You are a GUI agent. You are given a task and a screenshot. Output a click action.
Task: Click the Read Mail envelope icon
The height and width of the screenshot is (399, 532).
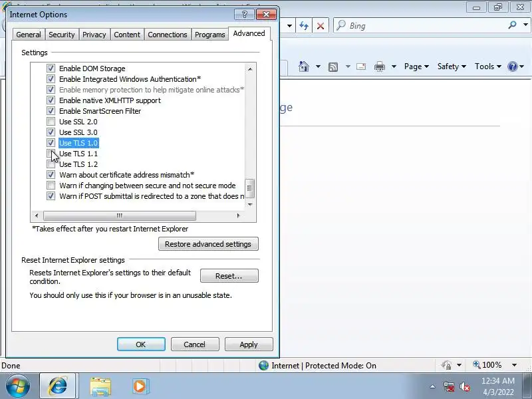[361, 66]
